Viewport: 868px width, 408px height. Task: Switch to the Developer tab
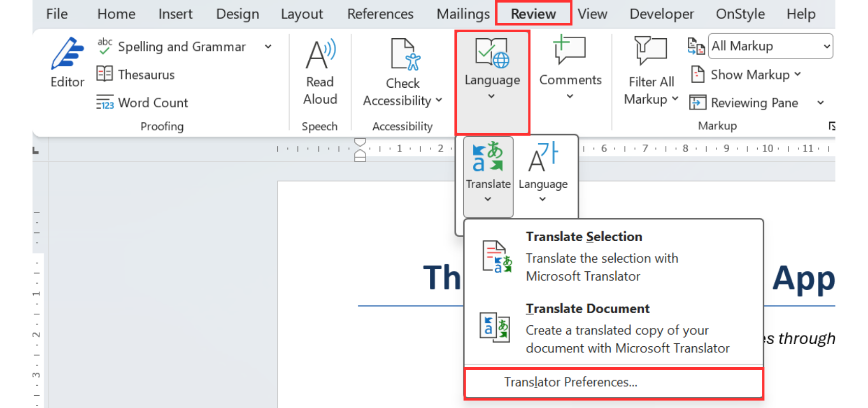pyautogui.click(x=662, y=14)
